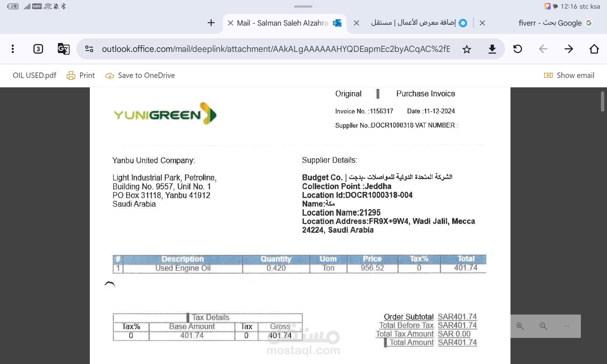Open the browser home page
The width and height of the screenshot is (607, 364).
pos(594,49)
